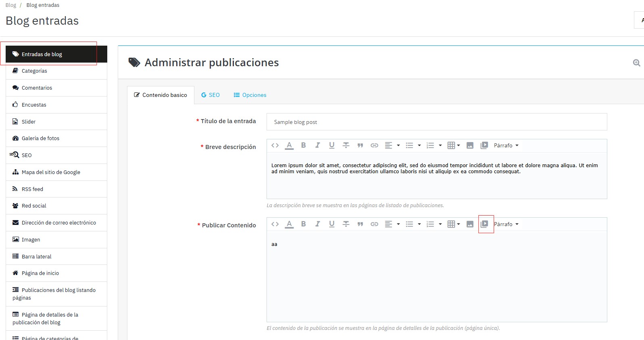644x340 pixels.
Task: Open code view in Breve descripción editor
Action: [x=275, y=145]
